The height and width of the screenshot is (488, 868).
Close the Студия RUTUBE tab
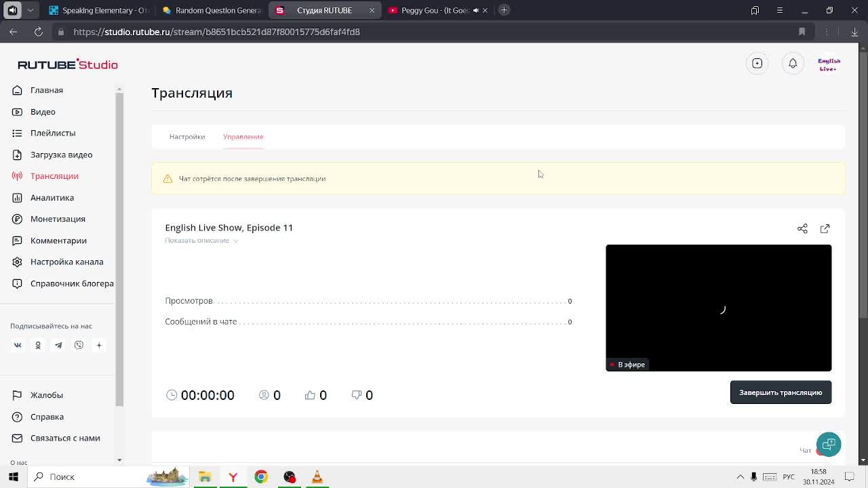pos(372,10)
